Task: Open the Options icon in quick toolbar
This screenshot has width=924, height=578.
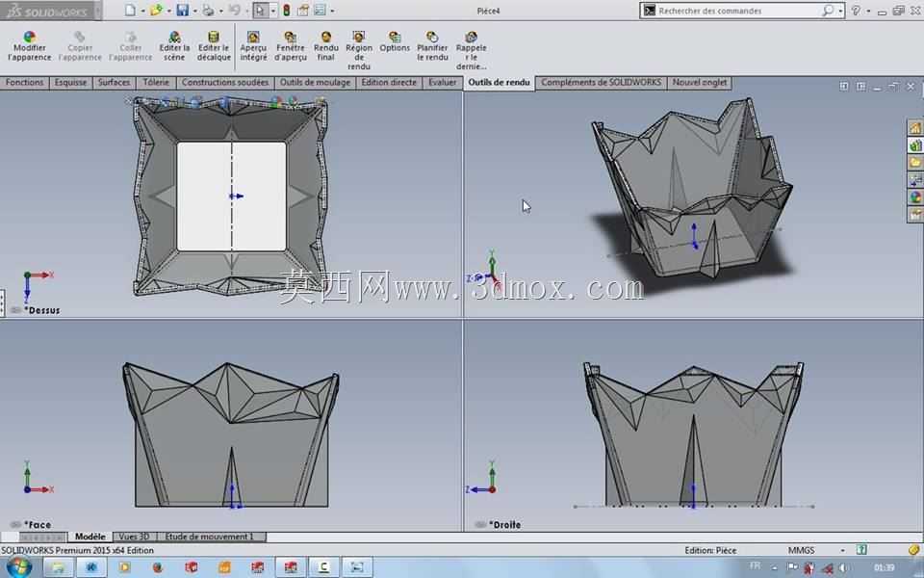Action: click(x=320, y=10)
